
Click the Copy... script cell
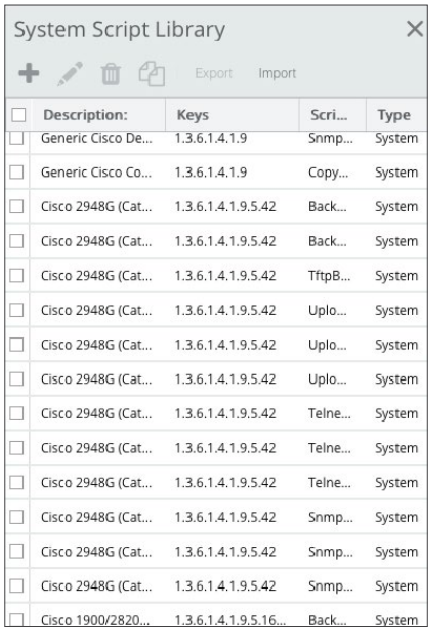click(x=328, y=172)
